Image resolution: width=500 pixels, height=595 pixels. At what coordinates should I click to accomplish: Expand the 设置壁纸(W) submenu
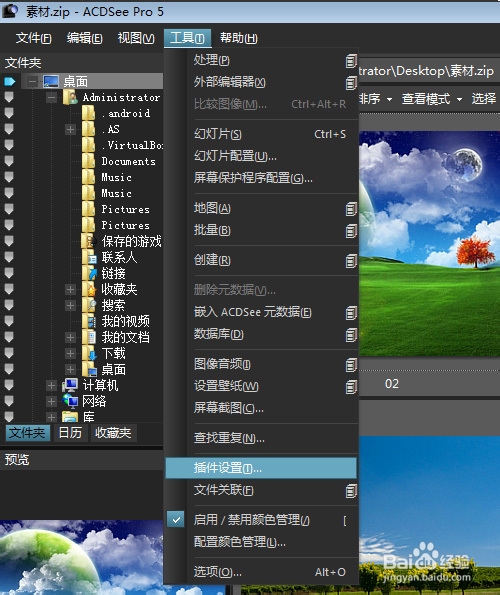point(262,386)
